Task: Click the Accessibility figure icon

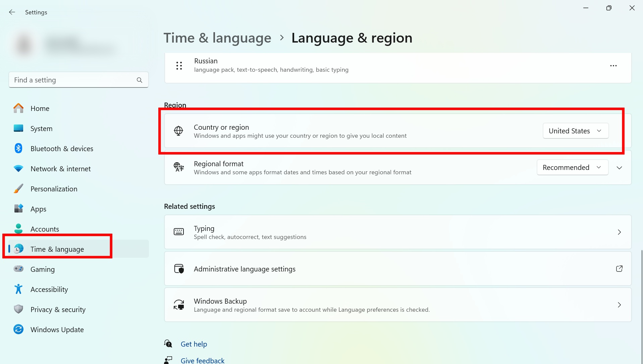Action: 18,289
